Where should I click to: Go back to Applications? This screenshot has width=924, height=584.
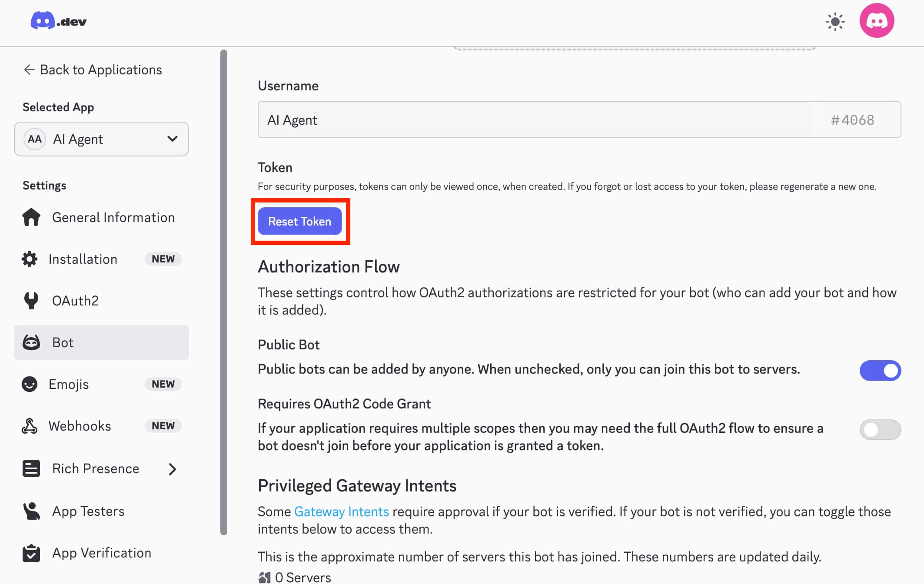click(x=93, y=70)
